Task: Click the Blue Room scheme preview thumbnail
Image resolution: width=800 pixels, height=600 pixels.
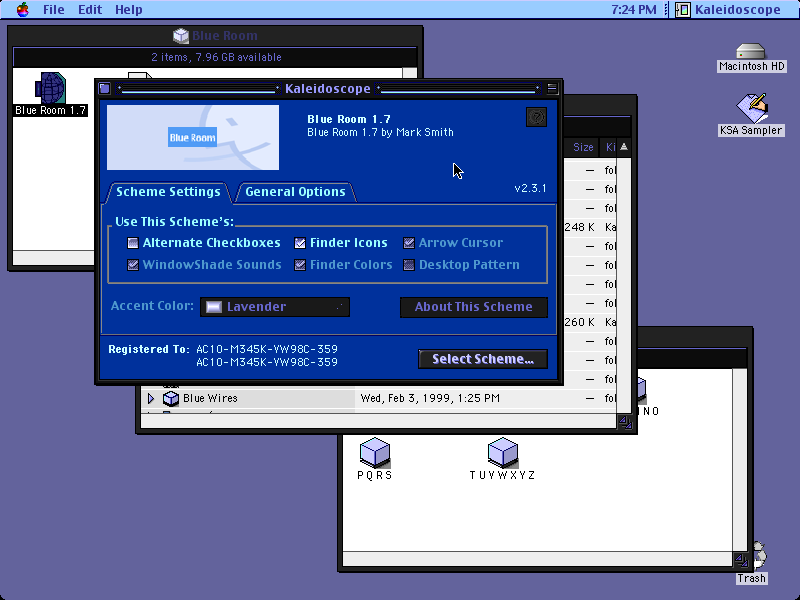Action: click(193, 137)
